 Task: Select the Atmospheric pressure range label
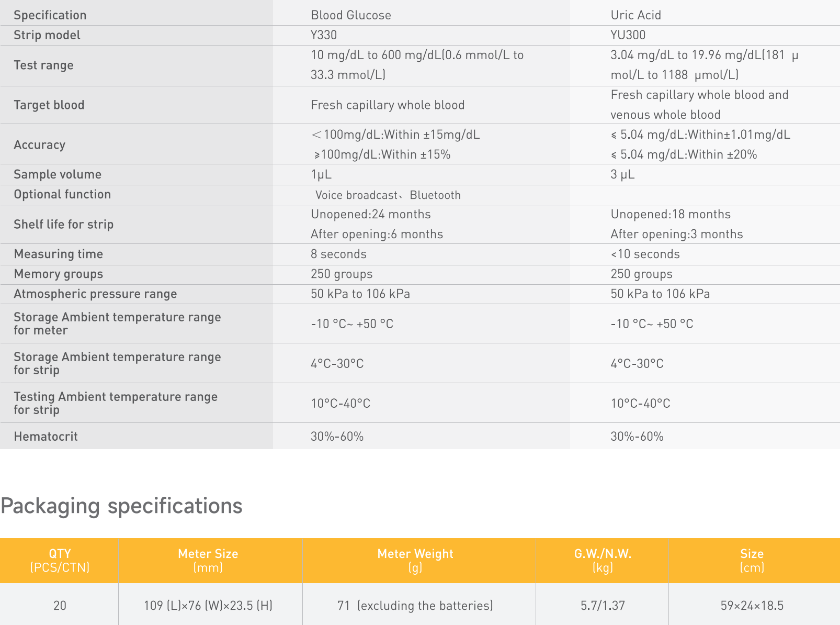tap(95, 294)
